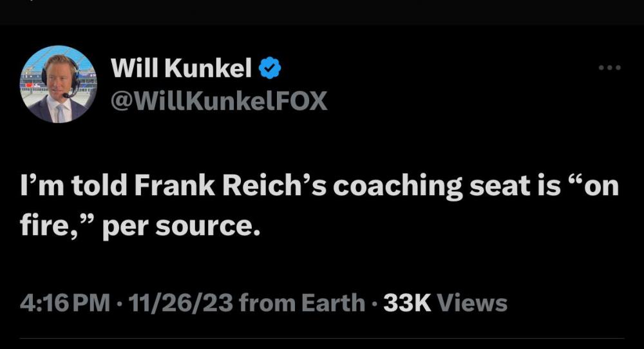Click the blue verified checkmark badge
The image size is (644, 349).
click(x=270, y=68)
